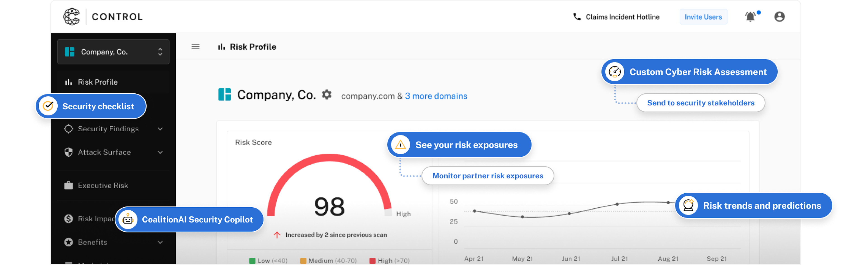Image resolution: width=868 pixels, height=265 pixels.
Task: Click the Coalition logo icon
Action: pyautogui.click(x=72, y=17)
